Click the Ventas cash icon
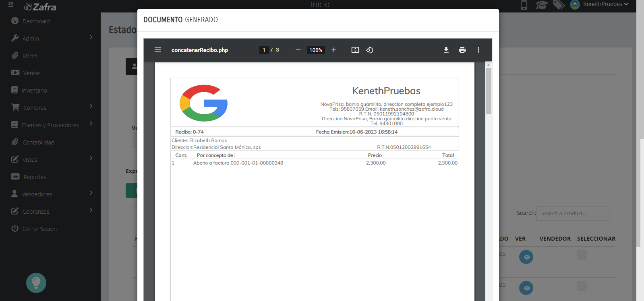Viewport: 644px width, 301px height. 15,73
